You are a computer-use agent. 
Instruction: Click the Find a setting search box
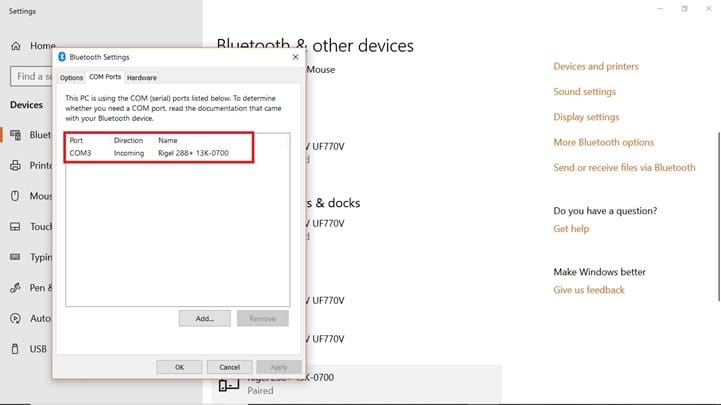pos(30,76)
